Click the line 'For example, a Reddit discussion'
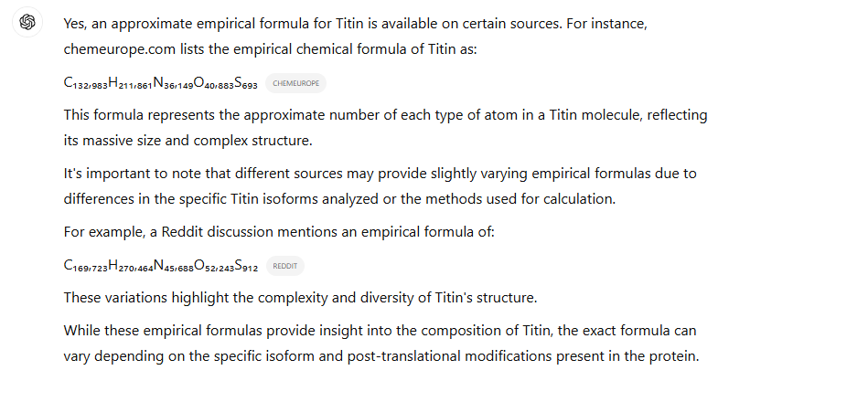 (278, 231)
